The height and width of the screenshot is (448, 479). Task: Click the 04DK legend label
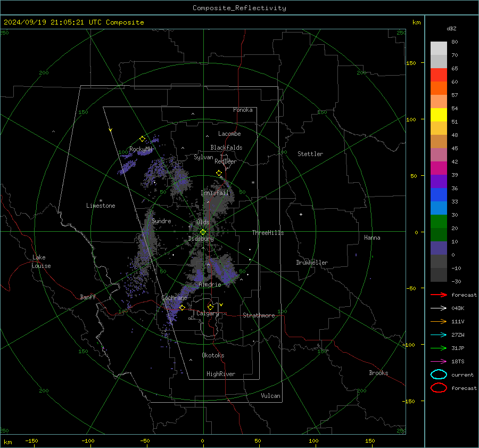click(458, 308)
